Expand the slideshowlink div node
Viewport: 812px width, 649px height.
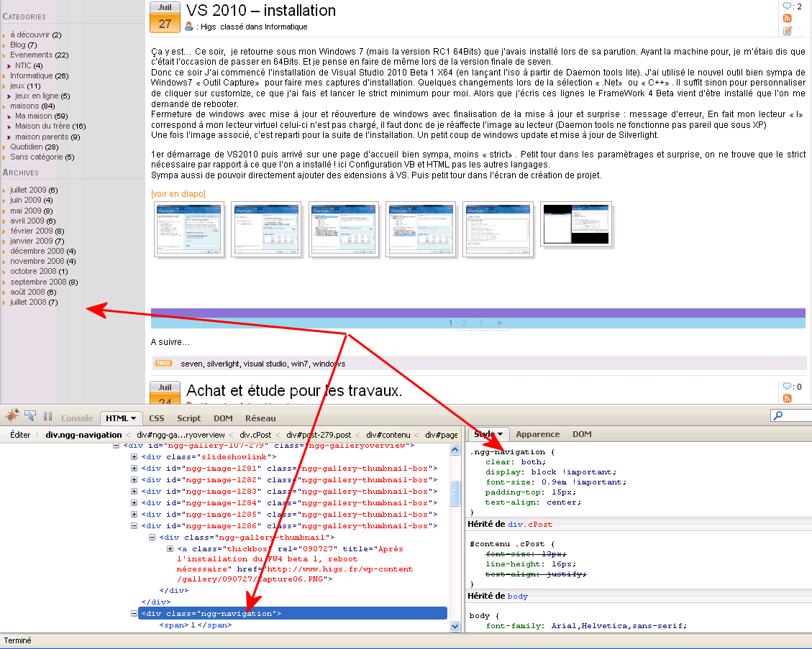[134, 457]
